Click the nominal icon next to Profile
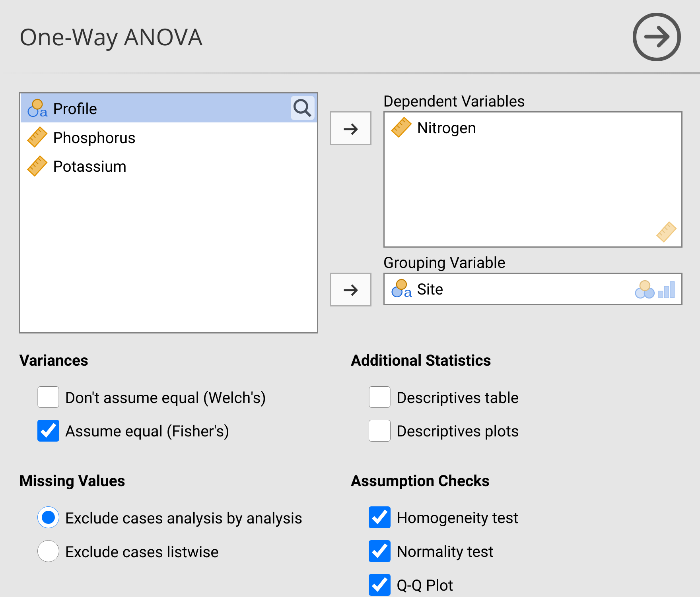Viewport: 700px width, 597px height. pos(37,109)
